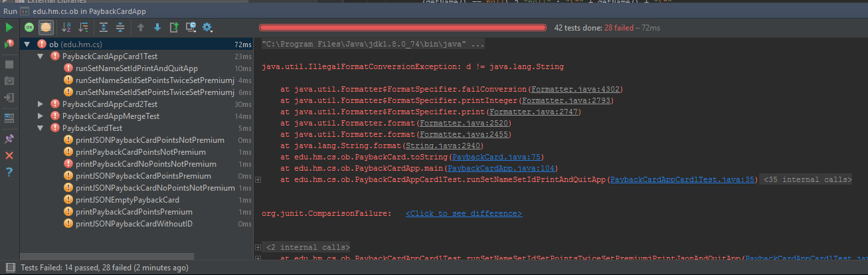868x275 pixels.
Task: Click the green Rerun tests button
Action: (9, 27)
